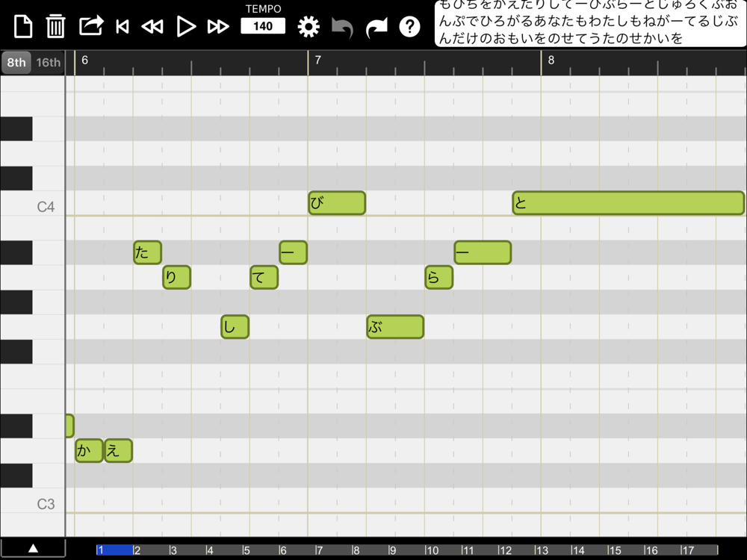Create a new document with the page icon

[x=23, y=26]
